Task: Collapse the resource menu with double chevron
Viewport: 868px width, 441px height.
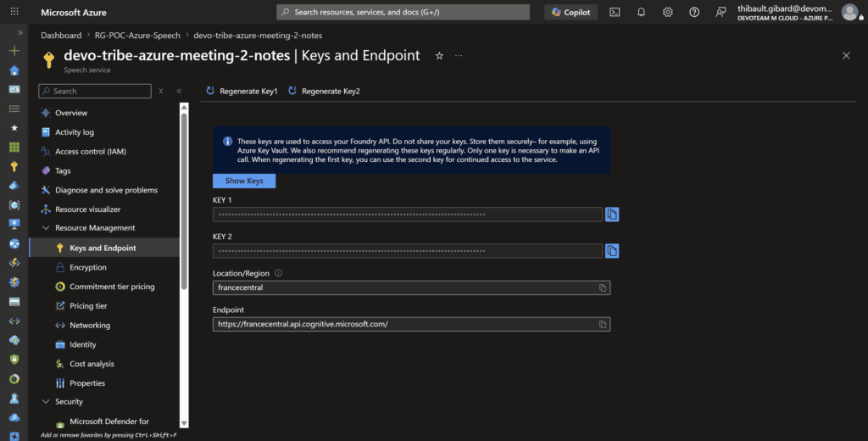Action: click(x=179, y=91)
